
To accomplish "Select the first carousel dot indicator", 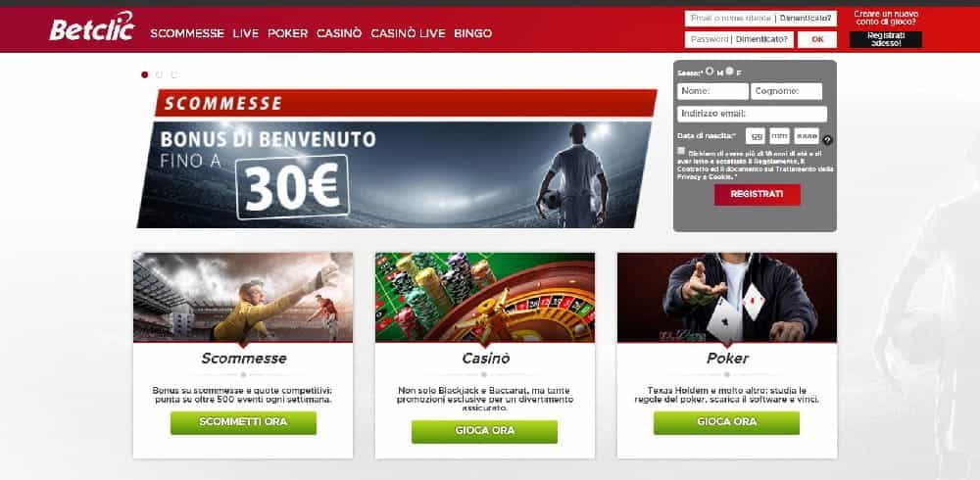I will click(145, 74).
